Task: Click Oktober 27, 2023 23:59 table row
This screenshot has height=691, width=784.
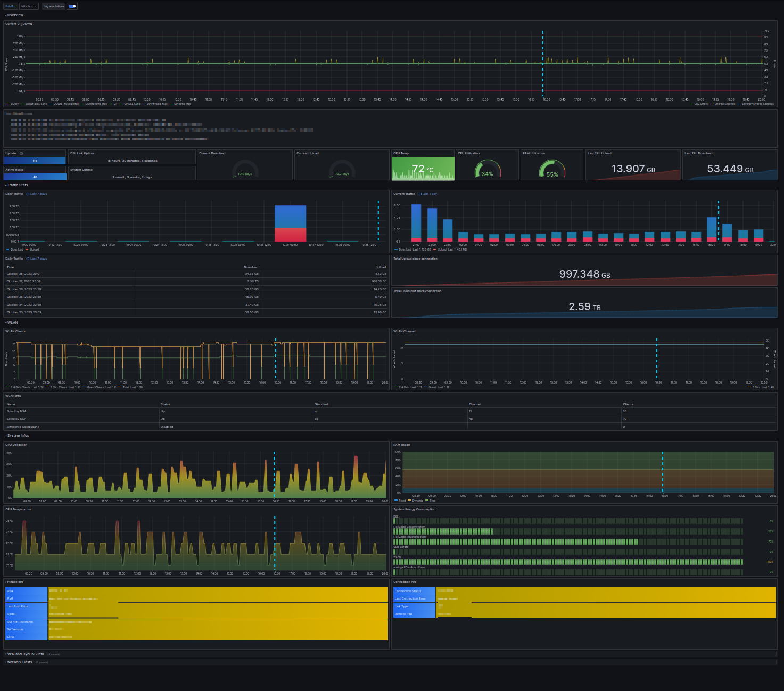Action: (x=196, y=281)
